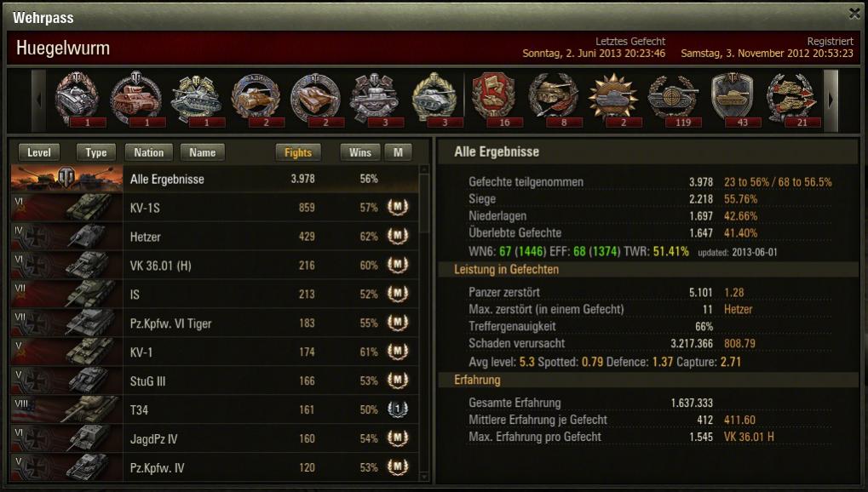The image size is (868, 492).
Task: Select the sunburst tank medal with count 2
Action: tap(614, 100)
